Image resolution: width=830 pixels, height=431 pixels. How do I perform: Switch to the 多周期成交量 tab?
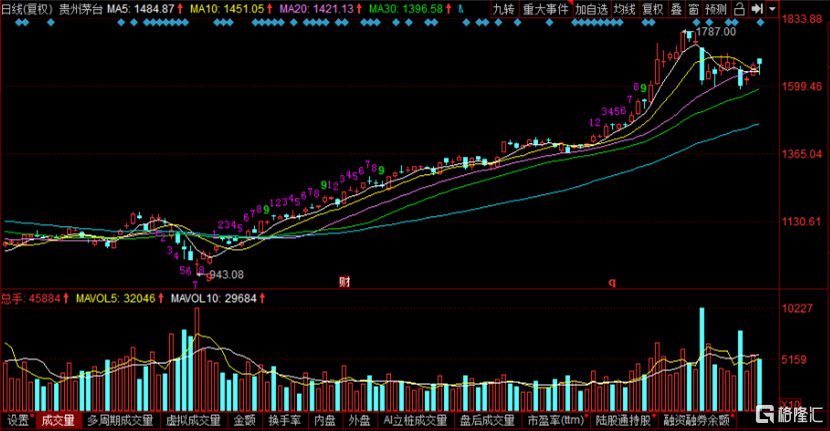(121, 420)
